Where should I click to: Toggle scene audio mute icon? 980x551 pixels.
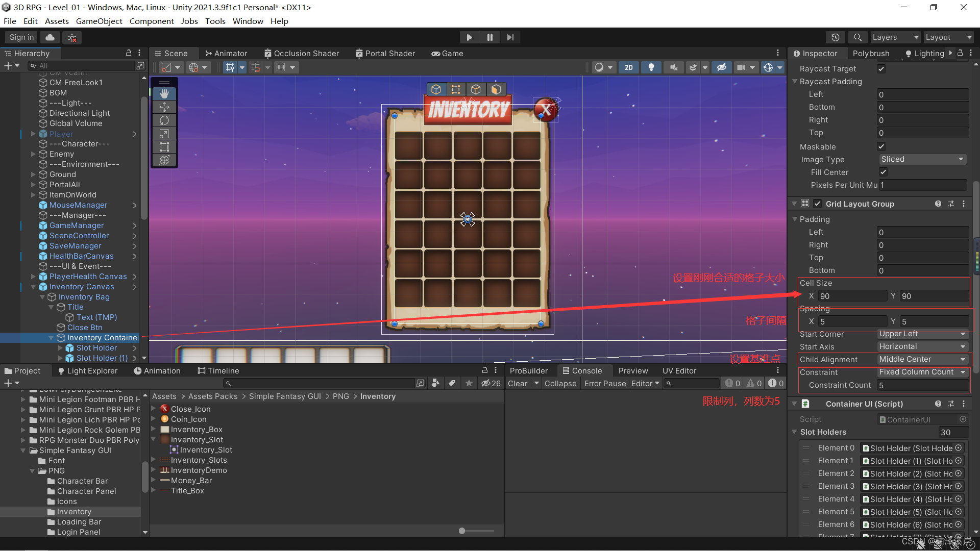pos(673,67)
